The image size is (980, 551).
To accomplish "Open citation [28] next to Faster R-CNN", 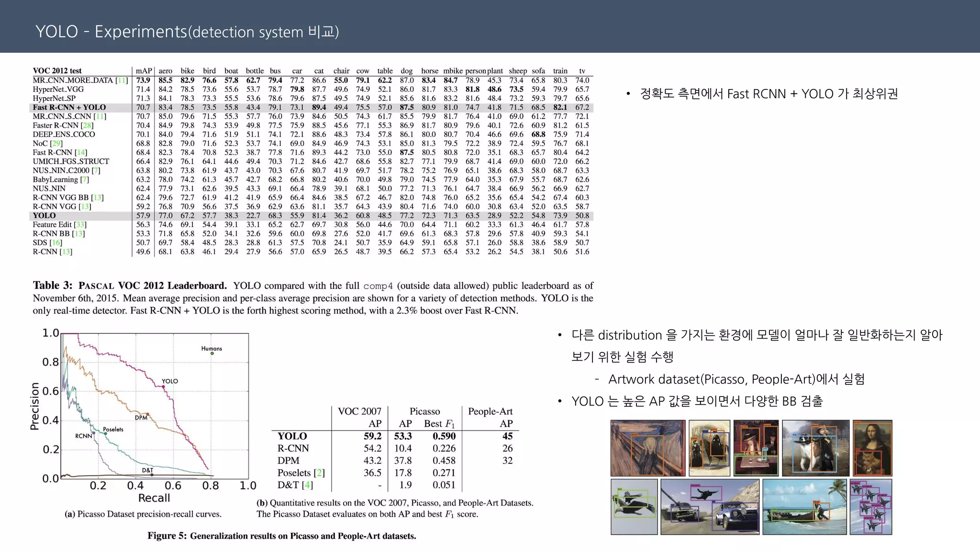I will tap(88, 125).
